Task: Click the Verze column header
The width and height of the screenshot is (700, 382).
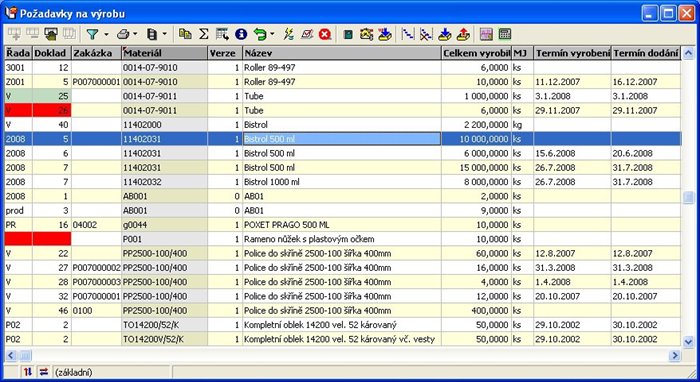Action: click(x=225, y=53)
